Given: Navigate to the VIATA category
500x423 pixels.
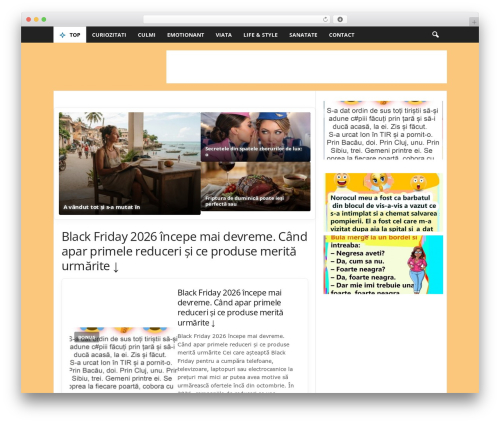Looking at the screenshot, I should tap(223, 35).
